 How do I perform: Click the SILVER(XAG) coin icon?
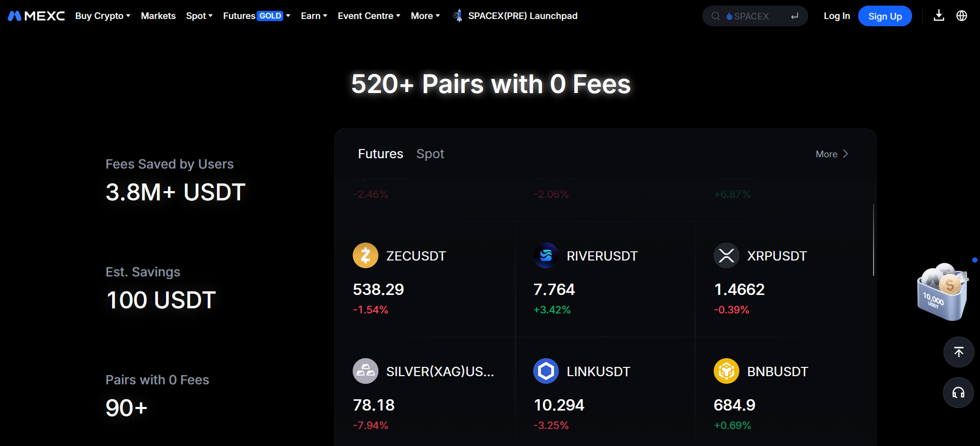point(366,371)
